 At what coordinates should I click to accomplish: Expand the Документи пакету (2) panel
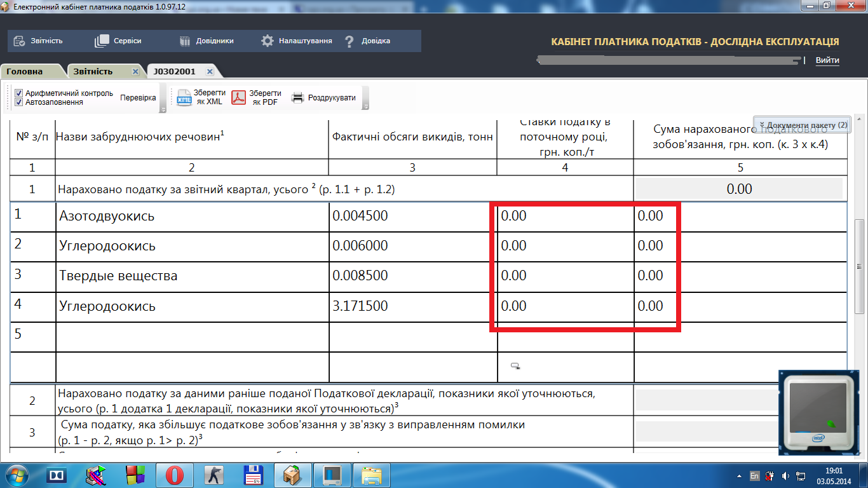802,125
